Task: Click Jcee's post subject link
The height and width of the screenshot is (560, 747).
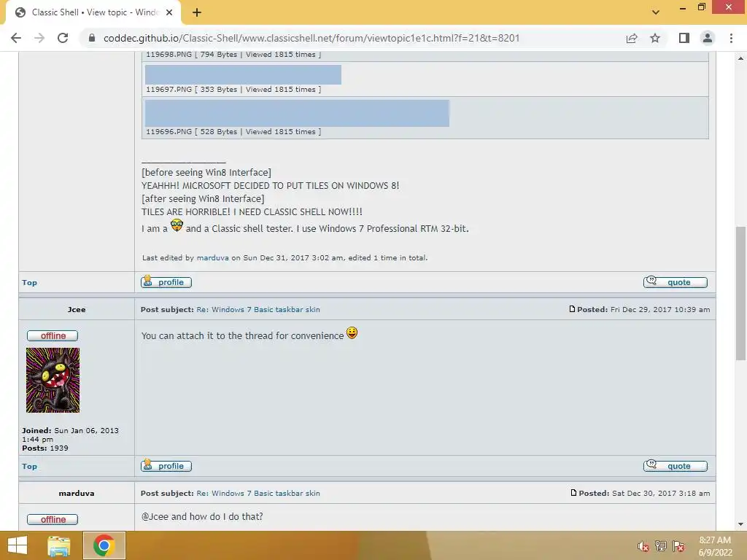Action: (x=258, y=309)
